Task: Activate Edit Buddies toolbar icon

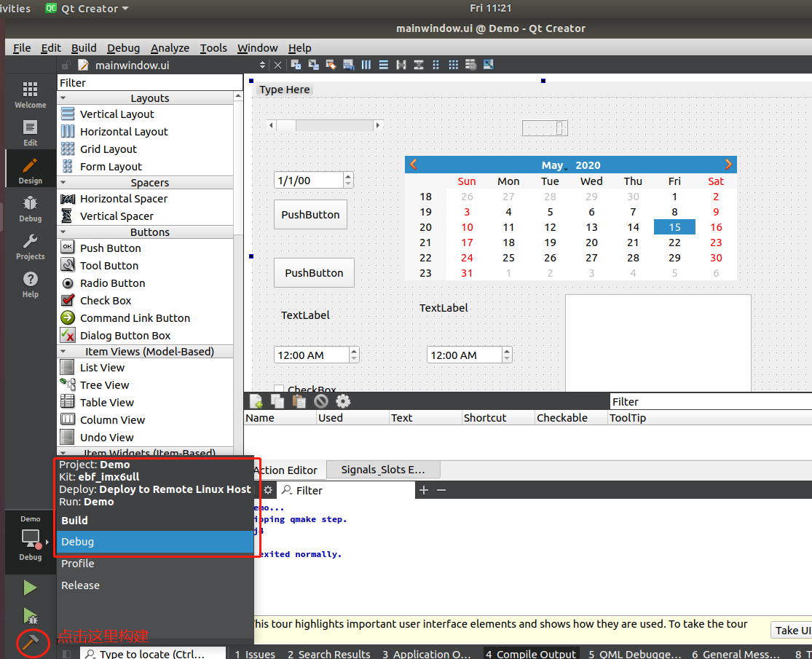Action: (x=331, y=65)
